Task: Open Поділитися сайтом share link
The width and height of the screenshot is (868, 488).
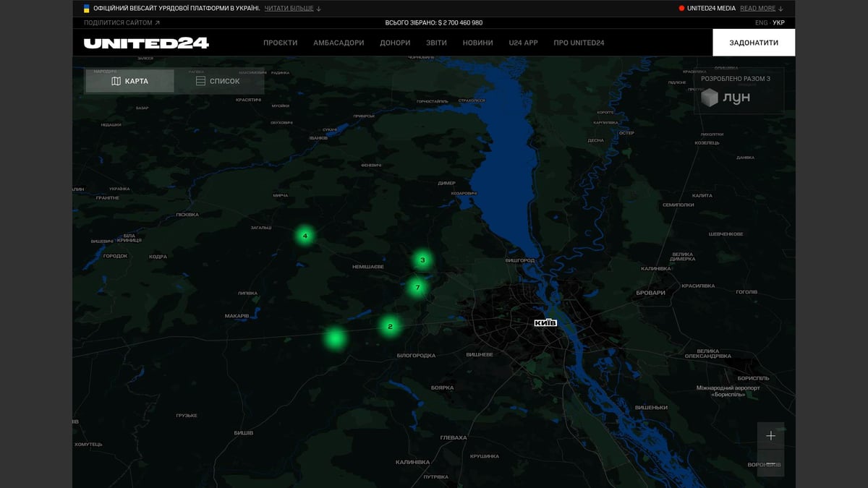Action: pos(122,22)
